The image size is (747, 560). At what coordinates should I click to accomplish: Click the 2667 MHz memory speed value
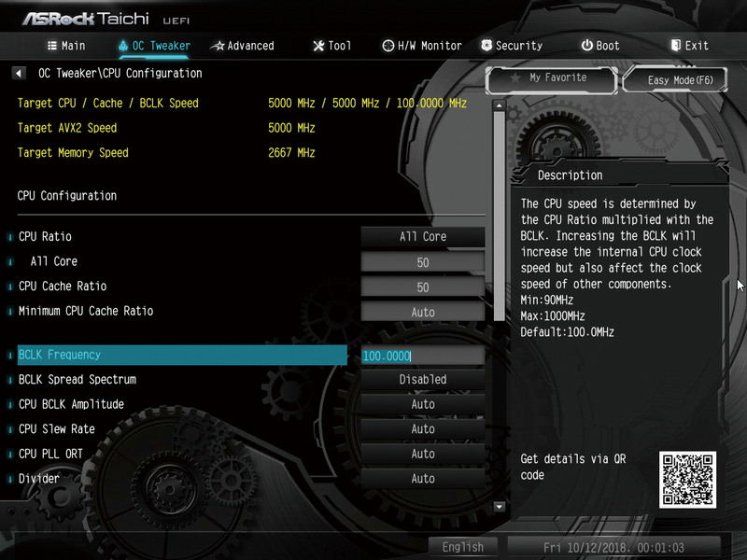[x=291, y=153]
